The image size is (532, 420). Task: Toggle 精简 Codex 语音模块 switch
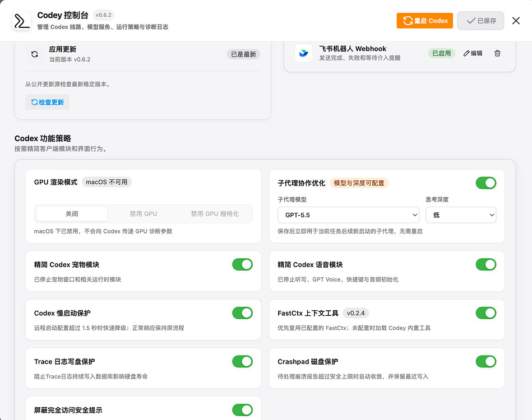coord(486,264)
